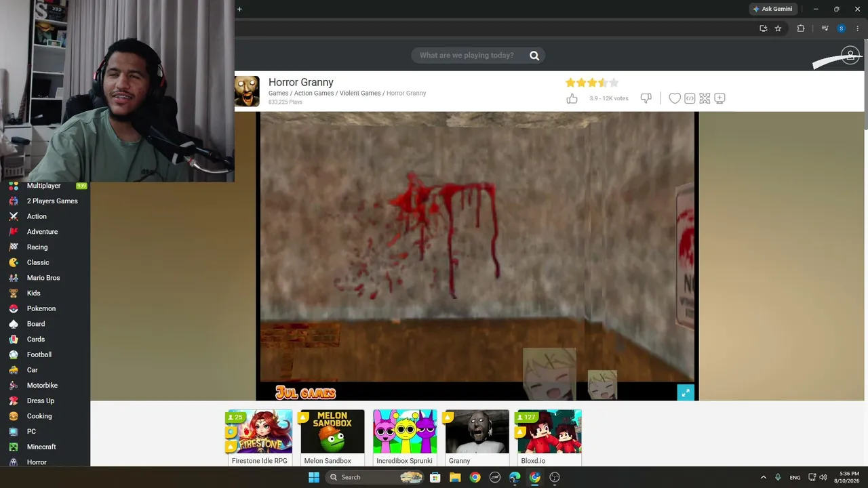Type in the 'What are we playing today?' search box
Screen dimensions: 868x488
[x=477, y=56]
